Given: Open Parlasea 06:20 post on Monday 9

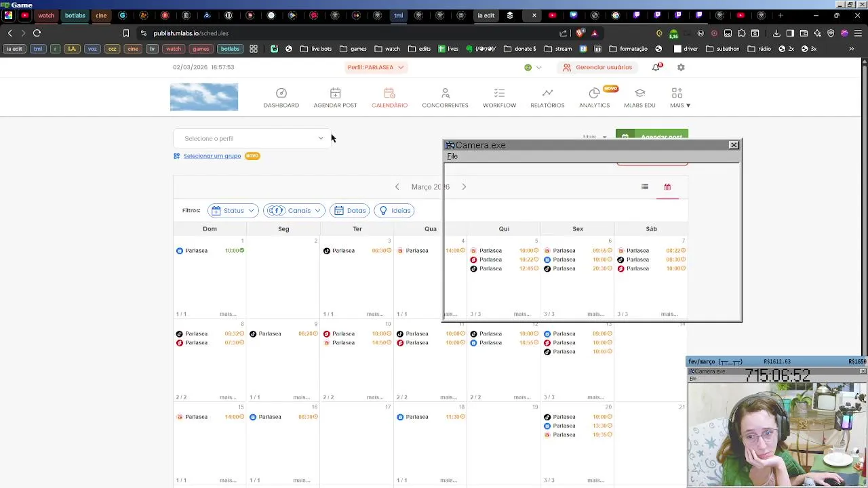Looking at the screenshot, I should coord(283,333).
